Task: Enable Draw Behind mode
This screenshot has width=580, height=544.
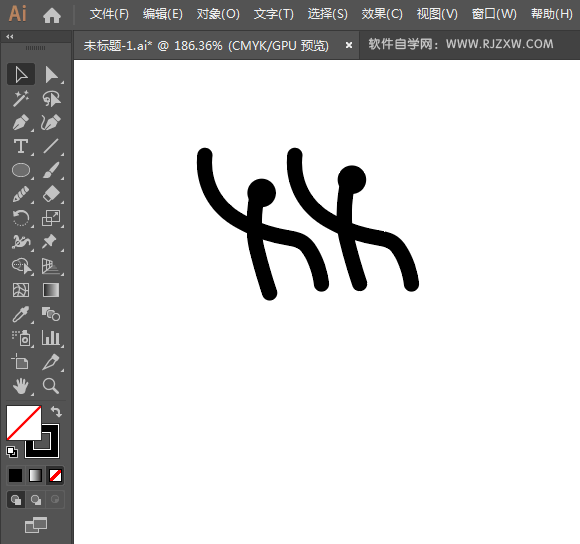Action: [x=36, y=500]
